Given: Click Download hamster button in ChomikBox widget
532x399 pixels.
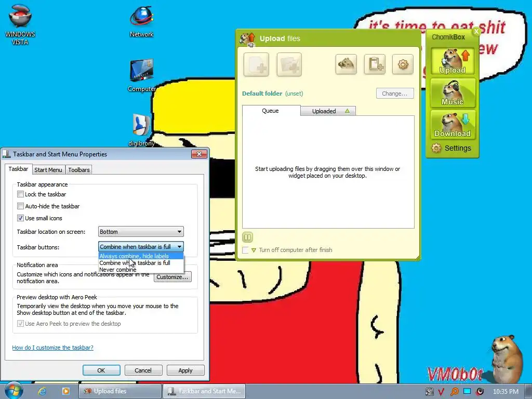Looking at the screenshot, I should (453, 125).
